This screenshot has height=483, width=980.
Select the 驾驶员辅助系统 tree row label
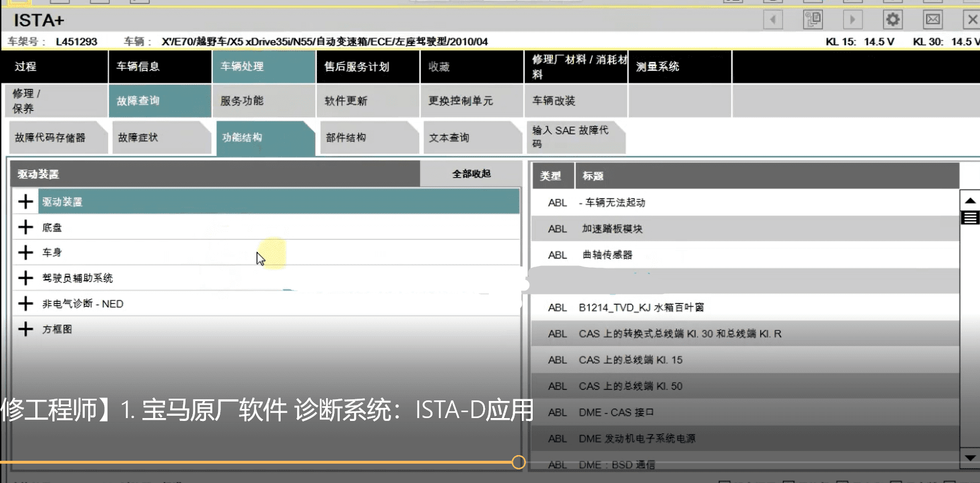coord(77,278)
